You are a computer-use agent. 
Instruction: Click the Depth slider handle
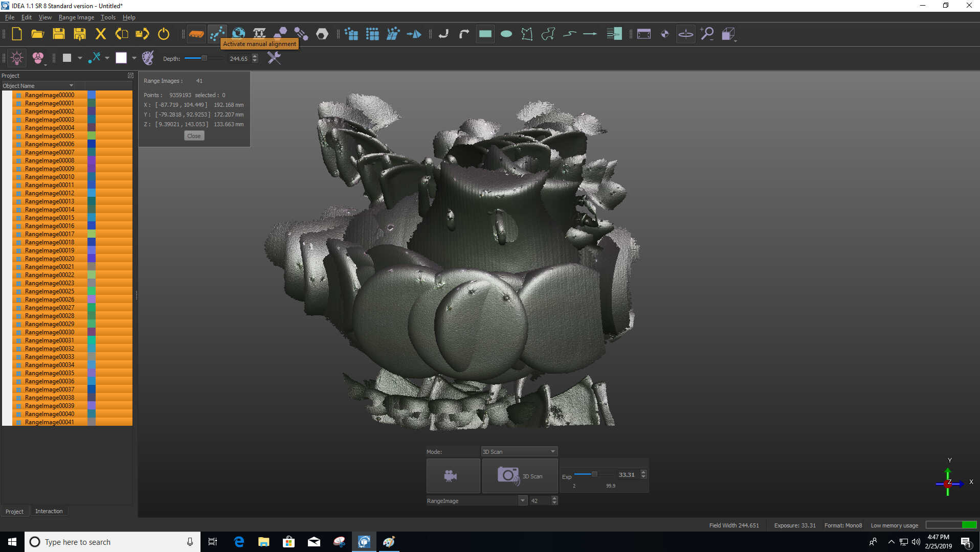[204, 58]
